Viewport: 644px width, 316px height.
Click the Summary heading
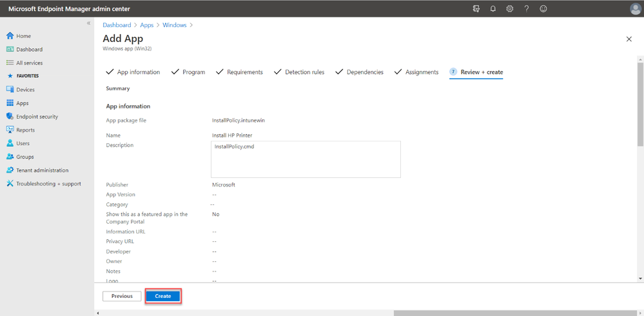[x=118, y=88]
